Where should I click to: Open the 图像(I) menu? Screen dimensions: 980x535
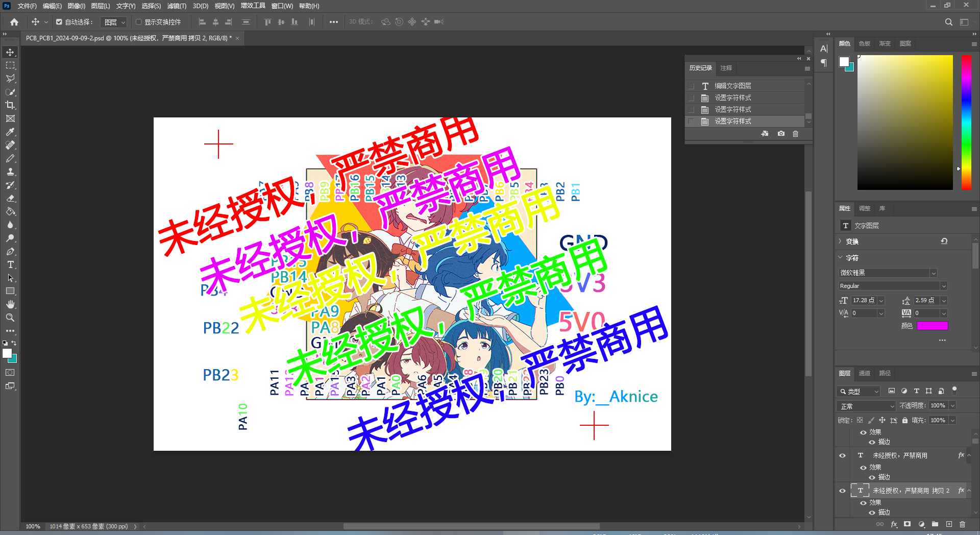[77, 6]
